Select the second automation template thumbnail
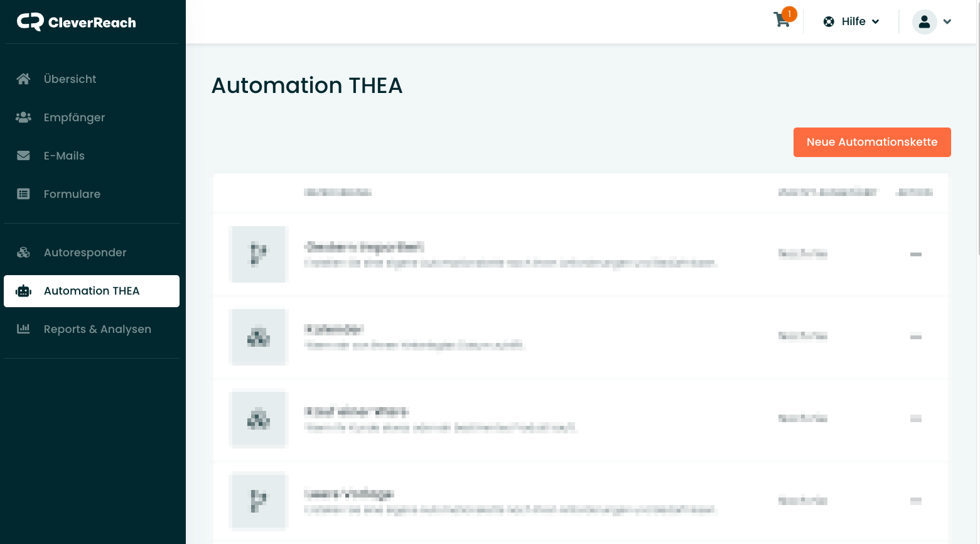Image resolution: width=980 pixels, height=544 pixels. click(259, 337)
